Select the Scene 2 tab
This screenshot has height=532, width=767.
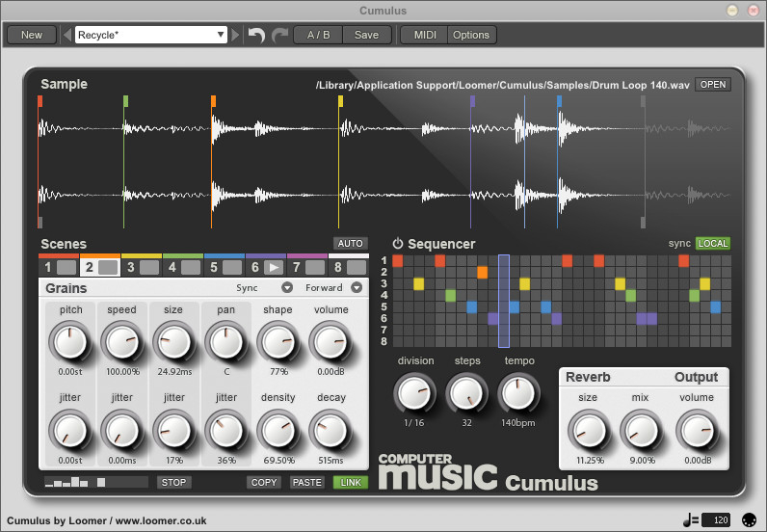(99, 267)
